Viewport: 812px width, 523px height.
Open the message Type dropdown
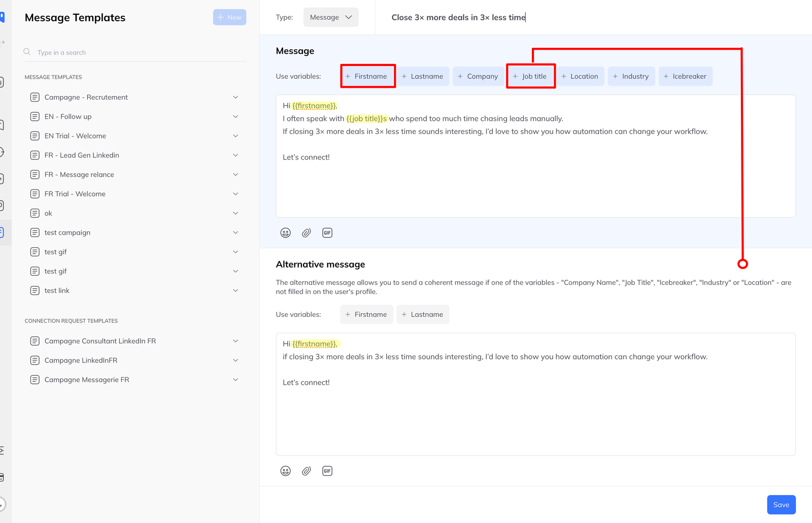coord(331,17)
